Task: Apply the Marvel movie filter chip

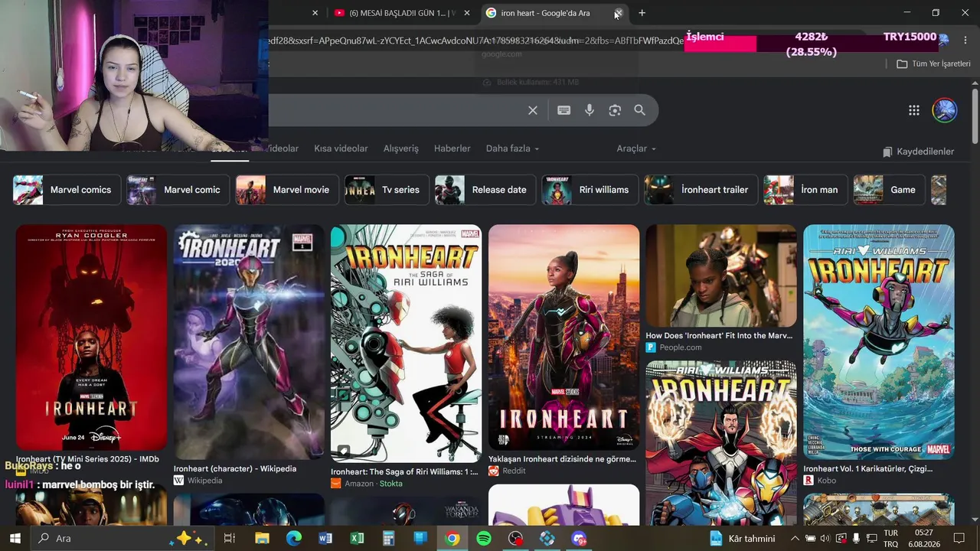Action: tap(287, 190)
